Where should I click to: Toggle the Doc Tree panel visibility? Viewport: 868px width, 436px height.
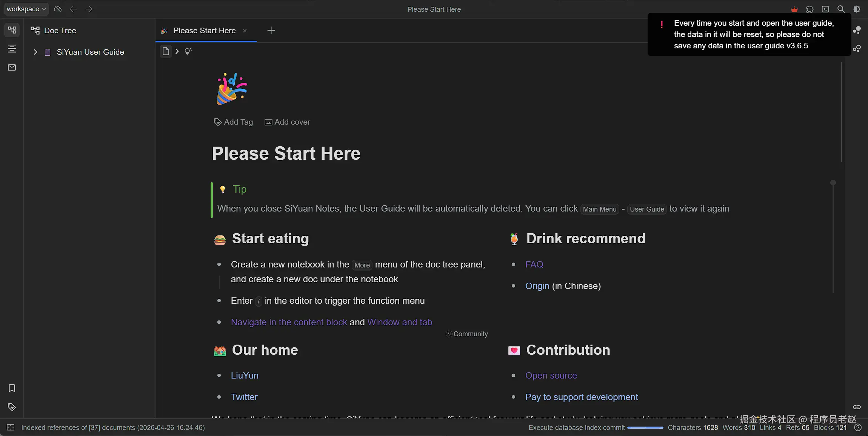coord(12,30)
